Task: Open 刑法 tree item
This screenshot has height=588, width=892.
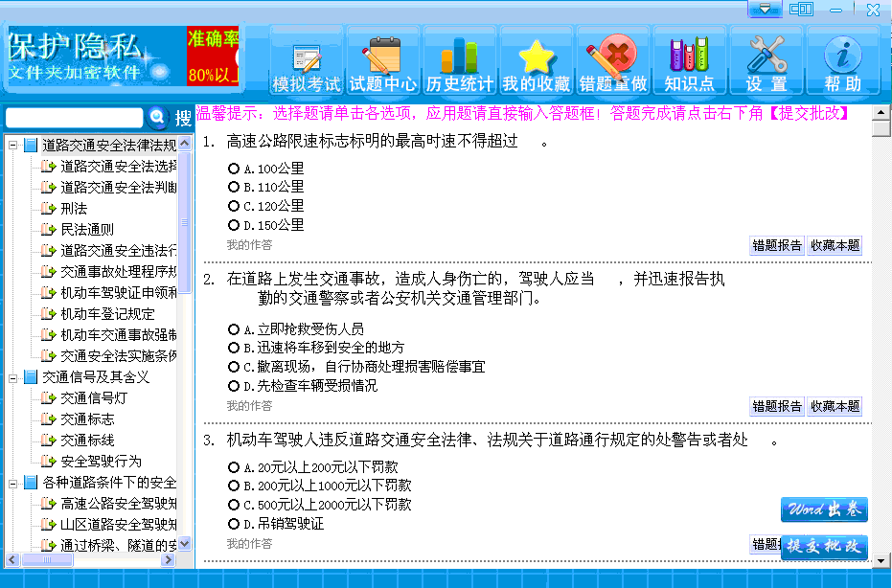Action: (74, 209)
